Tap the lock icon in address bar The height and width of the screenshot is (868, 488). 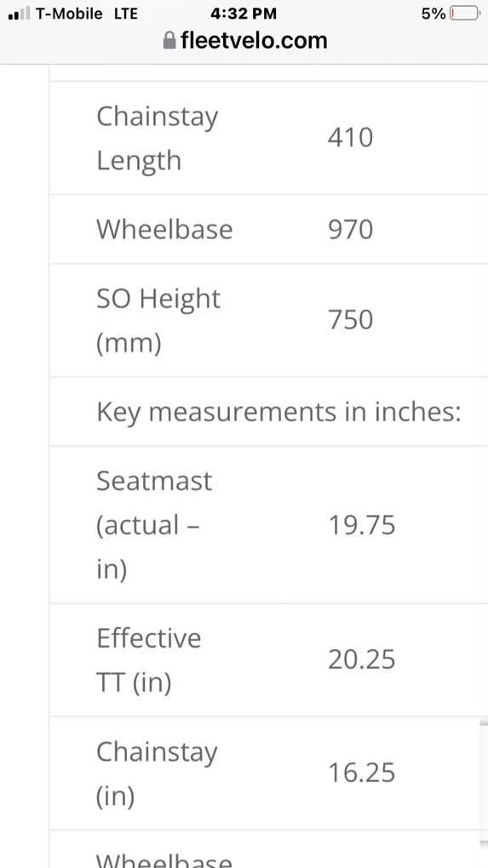coord(169,40)
